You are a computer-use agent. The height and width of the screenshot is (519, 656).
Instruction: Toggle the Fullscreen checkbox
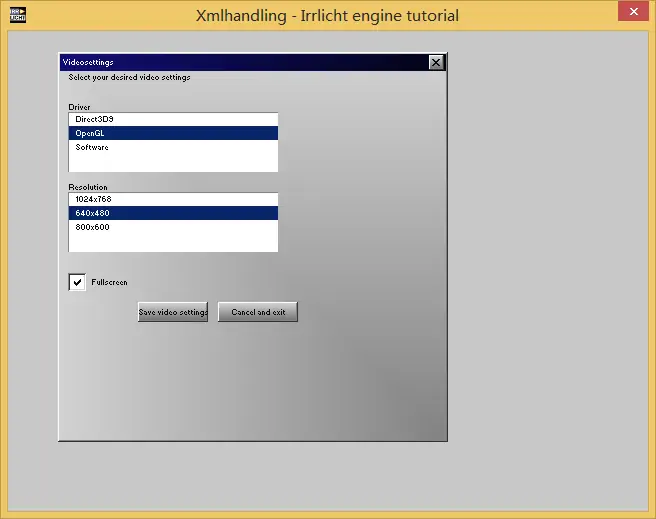point(77,282)
